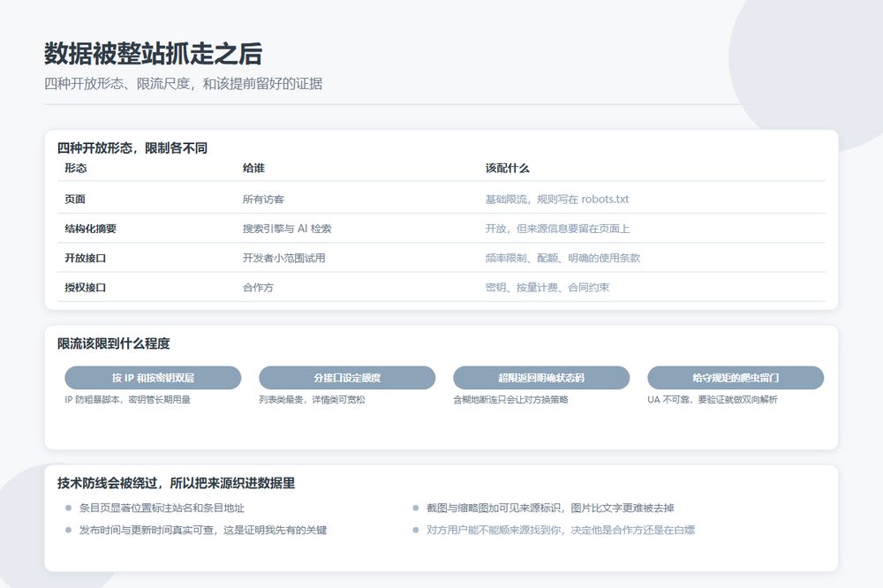Click the caption 列表类最贵，详情类可宽松
The height and width of the screenshot is (588, 883).
click(312, 399)
